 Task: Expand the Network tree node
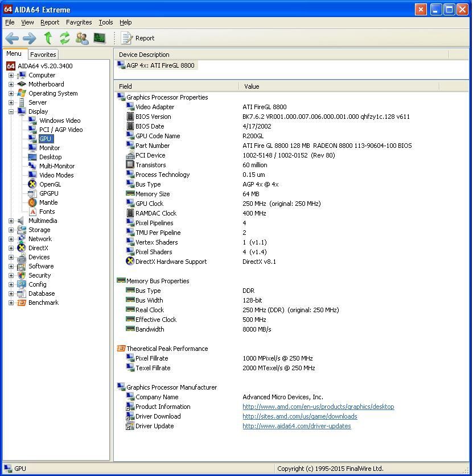click(11, 239)
